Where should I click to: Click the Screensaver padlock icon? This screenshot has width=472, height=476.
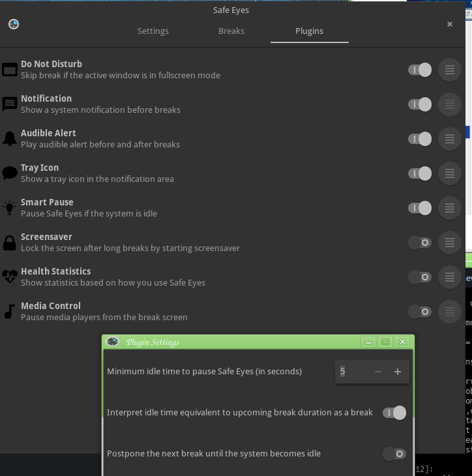[x=9, y=243]
